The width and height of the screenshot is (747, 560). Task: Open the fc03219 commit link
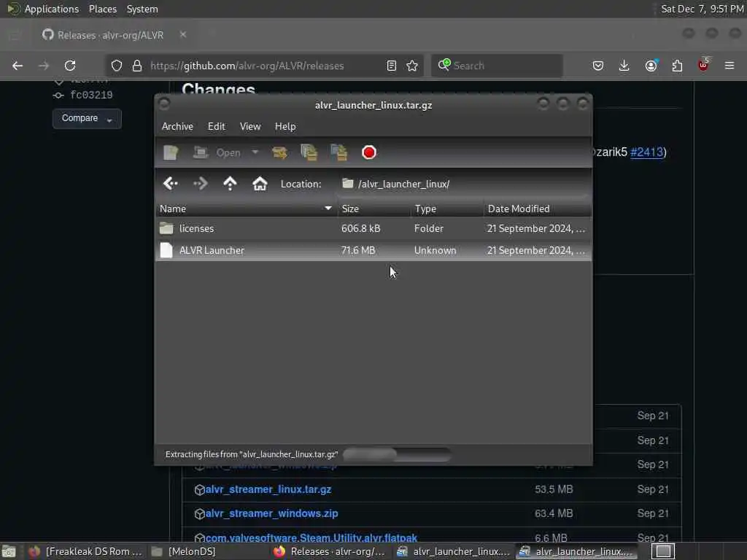[91, 96]
